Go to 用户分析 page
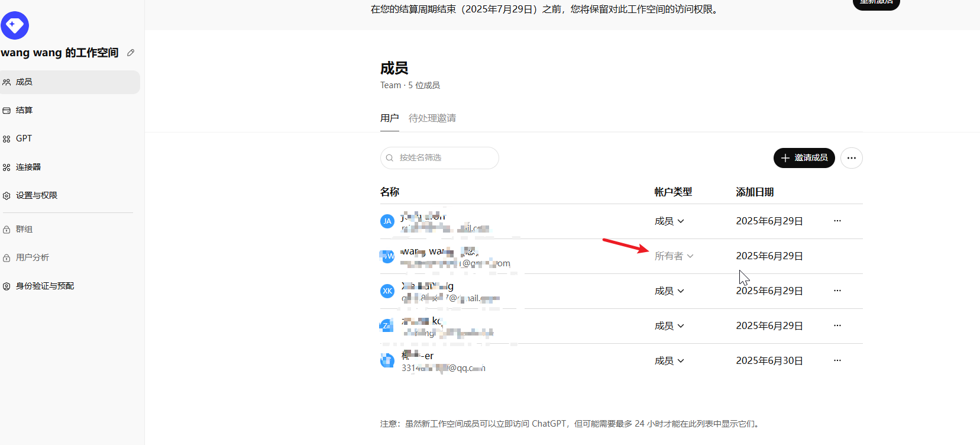This screenshot has width=980, height=445. coord(32,257)
